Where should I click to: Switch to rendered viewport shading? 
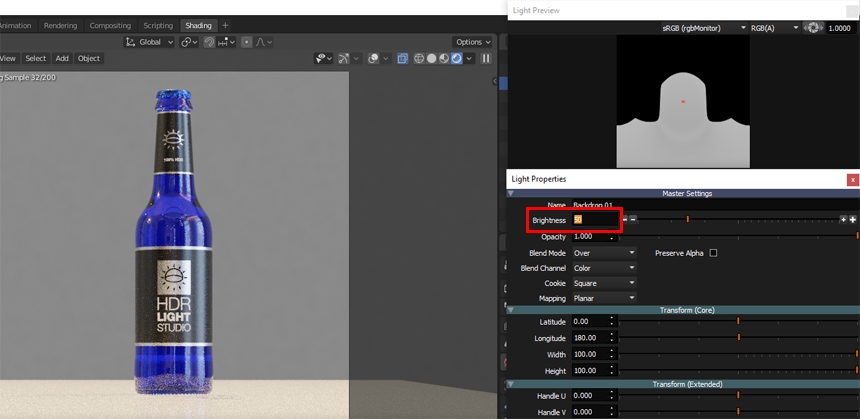pyautogui.click(x=456, y=58)
